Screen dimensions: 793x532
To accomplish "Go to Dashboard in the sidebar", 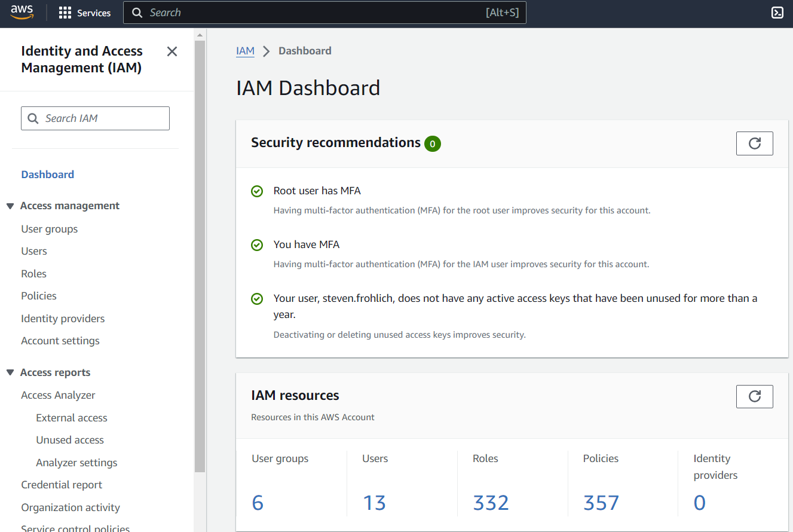I will coord(48,175).
